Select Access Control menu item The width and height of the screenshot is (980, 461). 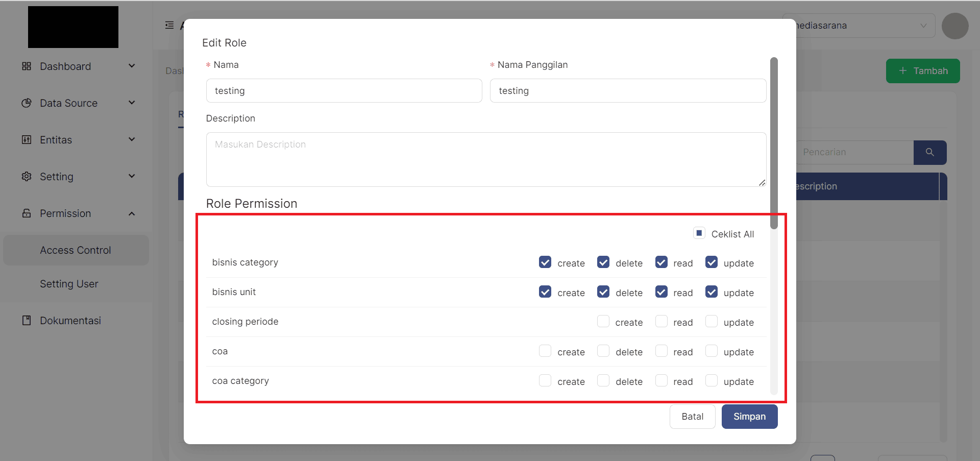pos(76,250)
